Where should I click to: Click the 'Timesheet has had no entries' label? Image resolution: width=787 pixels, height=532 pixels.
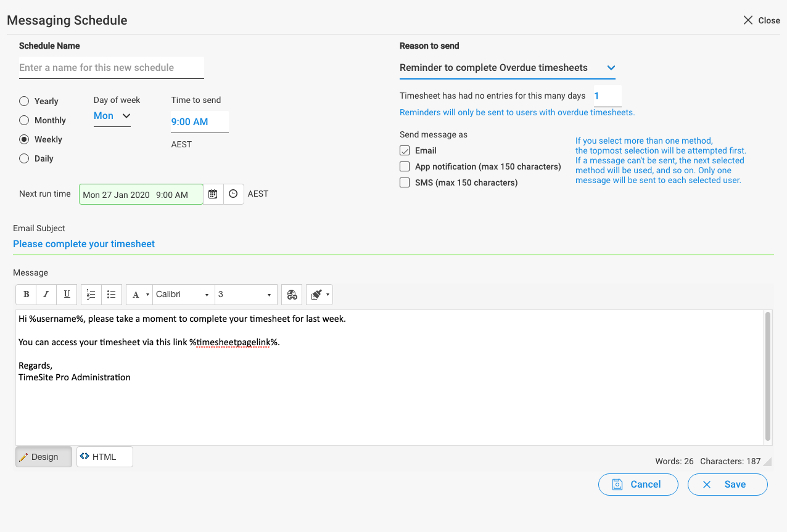tap(493, 96)
